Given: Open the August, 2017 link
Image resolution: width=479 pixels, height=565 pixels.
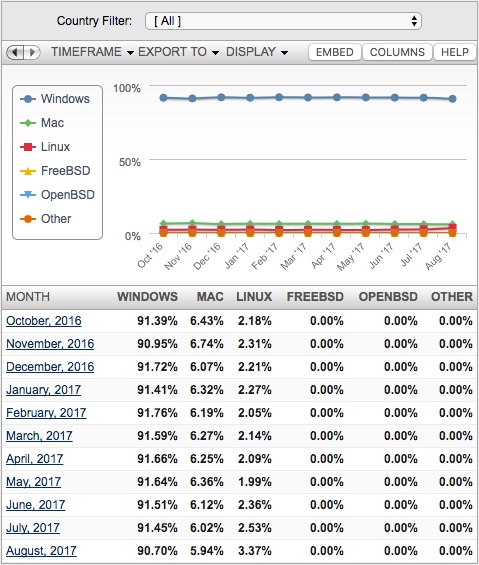Looking at the screenshot, I should pos(41,551).
